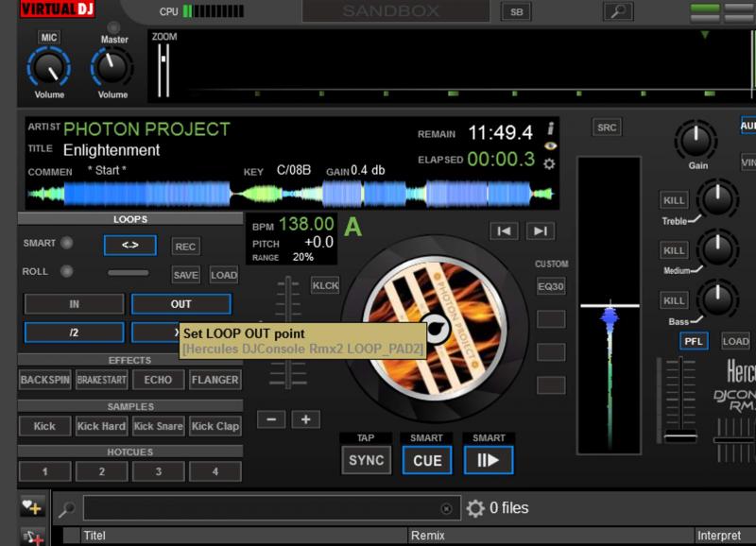Halve the loop with the /2 button
This screenshot has height=546, width=756.
pyautogui.click(x=75, y=333)
